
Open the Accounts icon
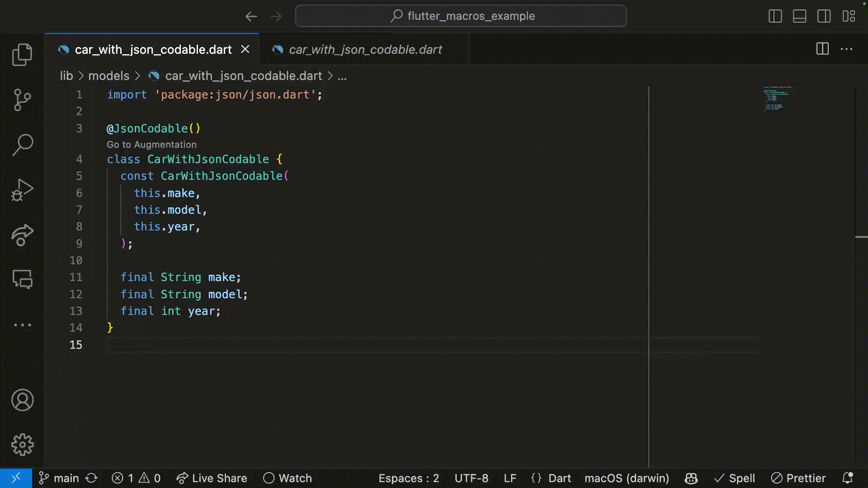pyautogui.click(x=22, y=400)
